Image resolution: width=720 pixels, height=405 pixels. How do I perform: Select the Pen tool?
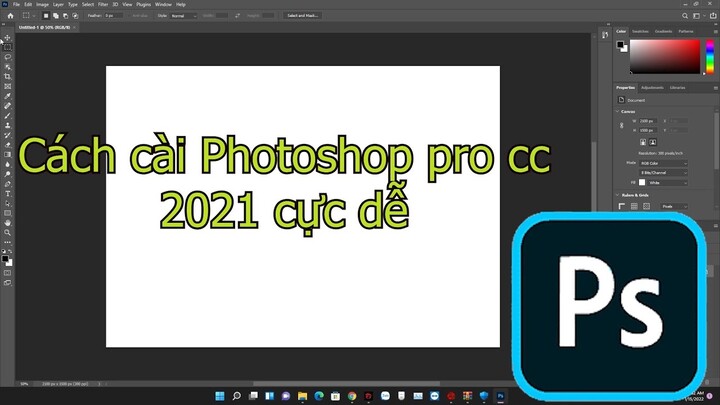tap(7, 184)
